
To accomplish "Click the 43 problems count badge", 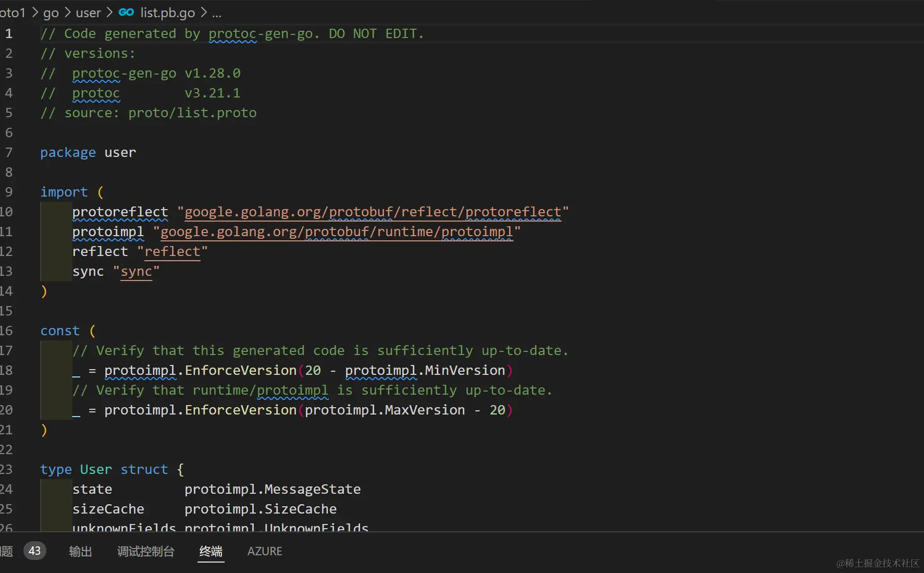I will click(34, 551).
